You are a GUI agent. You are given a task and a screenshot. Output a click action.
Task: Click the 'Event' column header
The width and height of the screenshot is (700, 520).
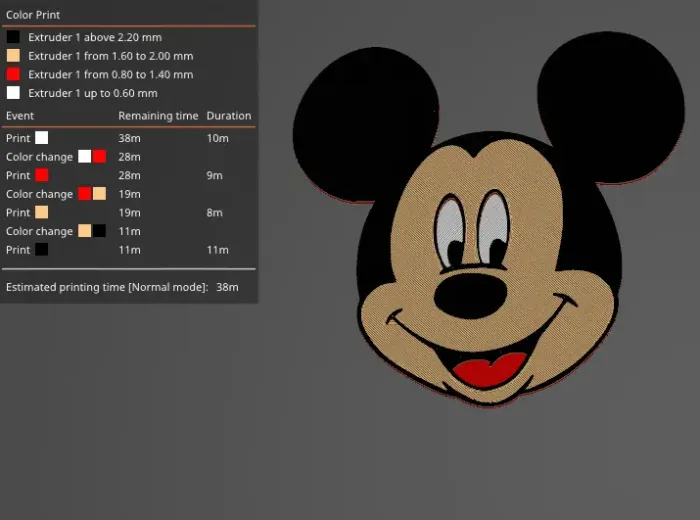(x=20, y=116)
